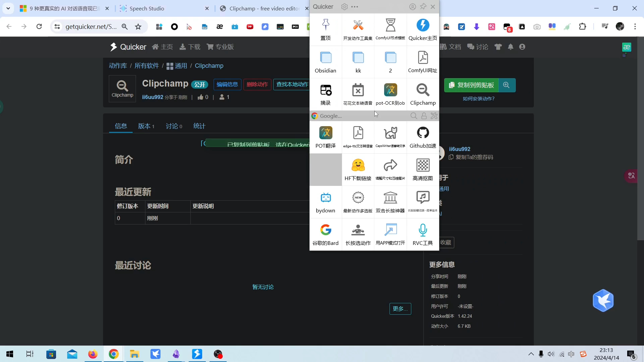
Task: Open the 如何安装动作 link
Action: tap(478, 98)
